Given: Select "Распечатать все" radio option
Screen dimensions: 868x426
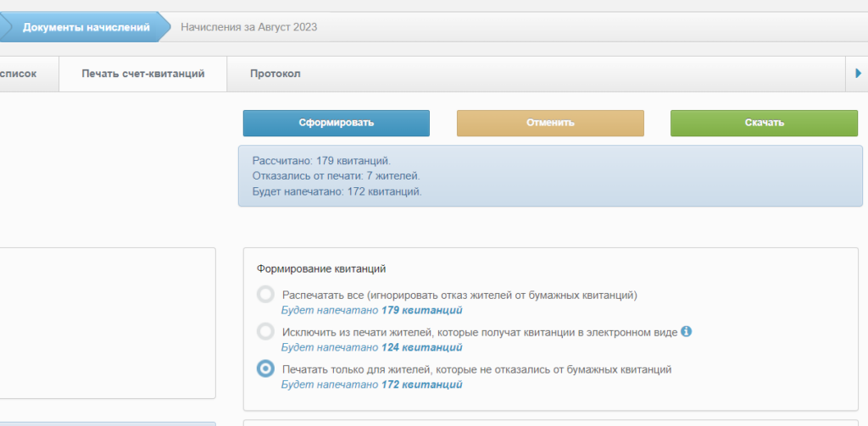Looking at the screenshot, I should [x=266, y=295].
